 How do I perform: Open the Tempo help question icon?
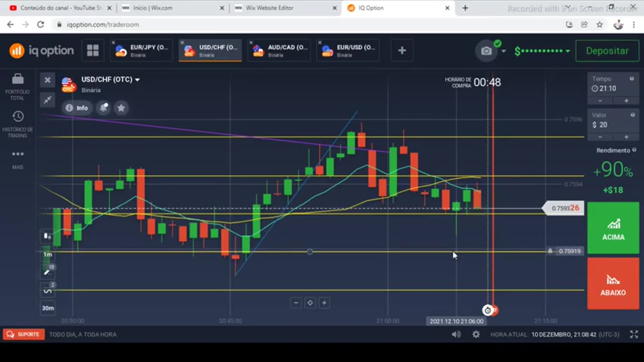coord(632,79)
